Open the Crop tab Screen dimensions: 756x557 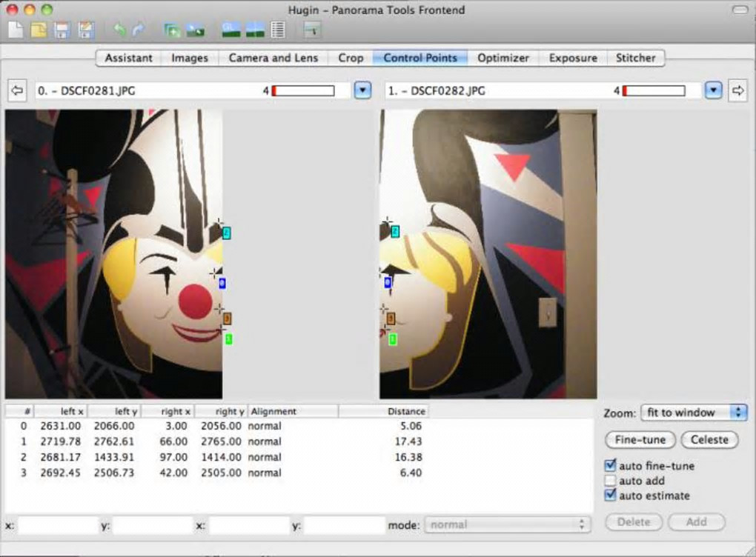(351, 58)
